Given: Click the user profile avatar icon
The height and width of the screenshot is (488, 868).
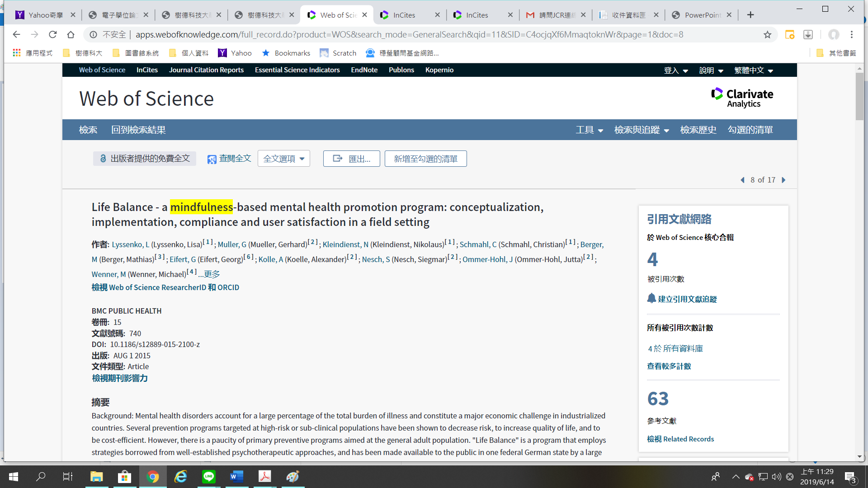Looking at the screenshot, I should point(834,34).
